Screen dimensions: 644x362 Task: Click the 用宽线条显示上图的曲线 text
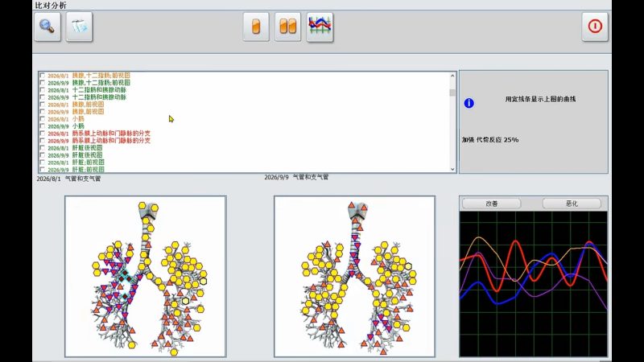pos(540,99)
